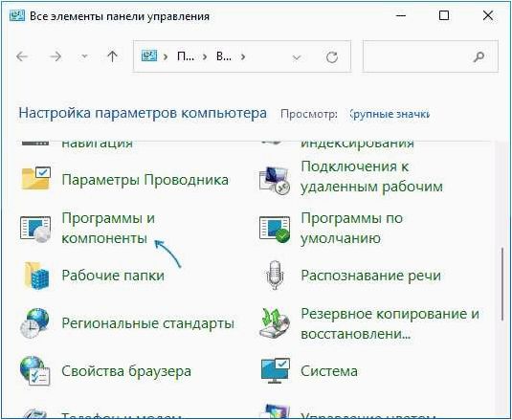
Task: Click inside the search input field
Action: [x=431, y=56]
